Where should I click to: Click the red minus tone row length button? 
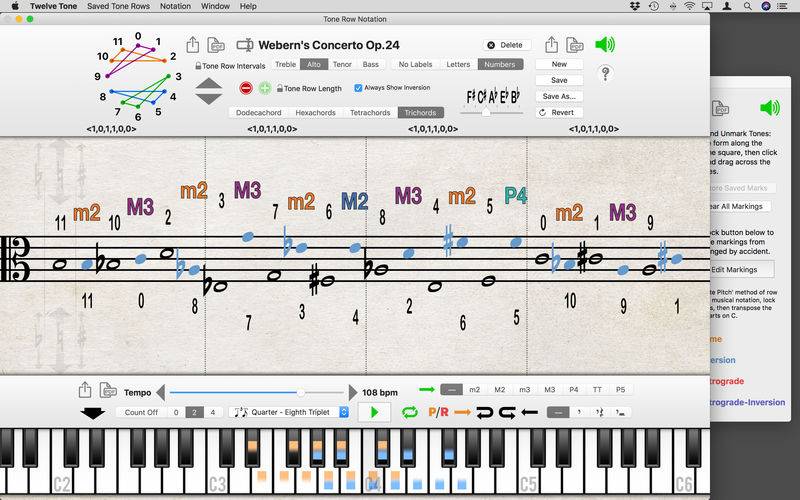(x=246, y=88)
